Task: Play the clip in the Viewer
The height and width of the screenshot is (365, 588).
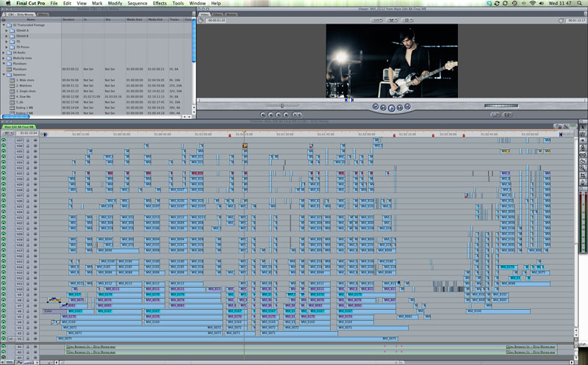Action: pos(392,108)
